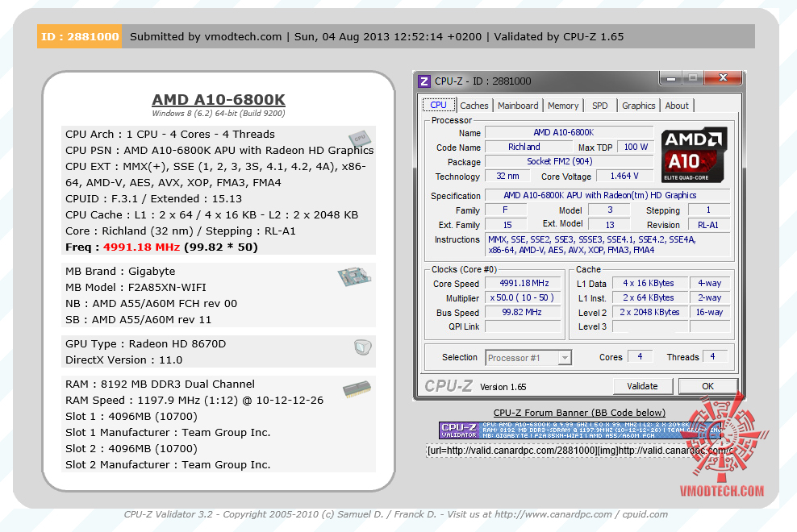Click the L1 Data value 4 x 16 KBytes
The height and width of the screenshot is (532, 797).
pos(649,283)
